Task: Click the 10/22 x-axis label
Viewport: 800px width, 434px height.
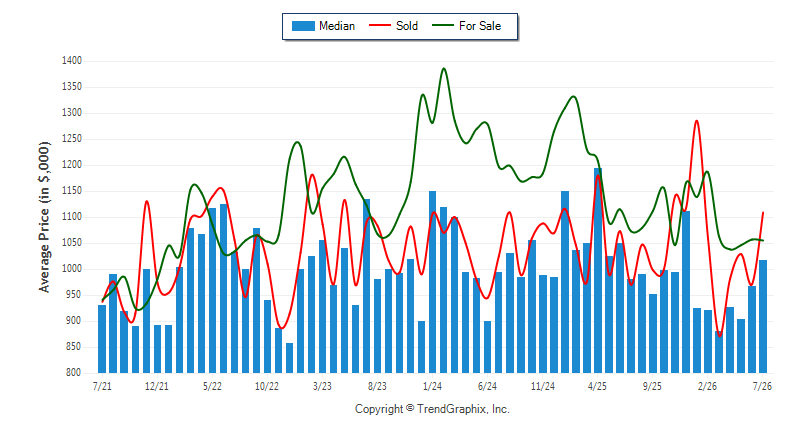Action: pyautogui.click(x=267, y=386)
